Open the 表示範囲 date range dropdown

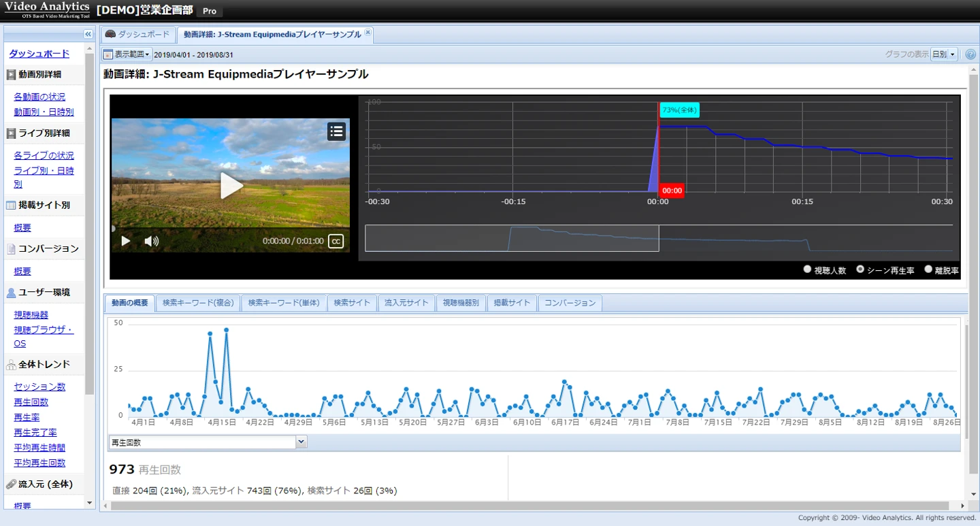coord(131,54)
